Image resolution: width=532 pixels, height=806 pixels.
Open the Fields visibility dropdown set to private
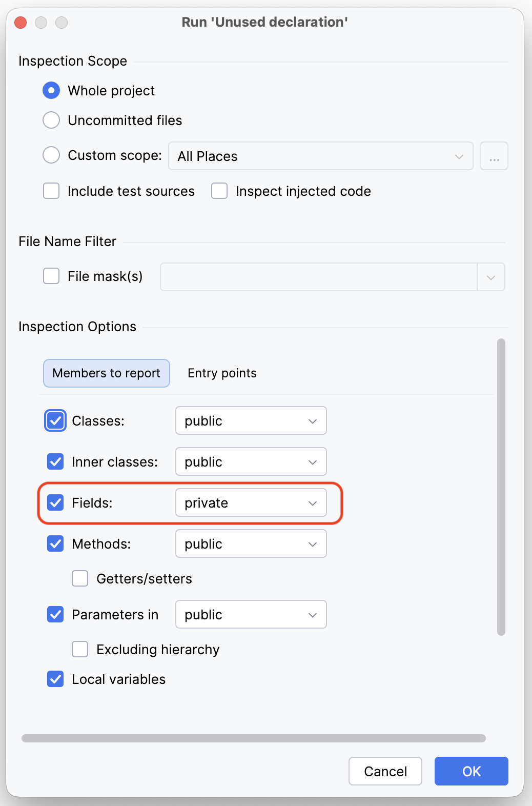251,503
